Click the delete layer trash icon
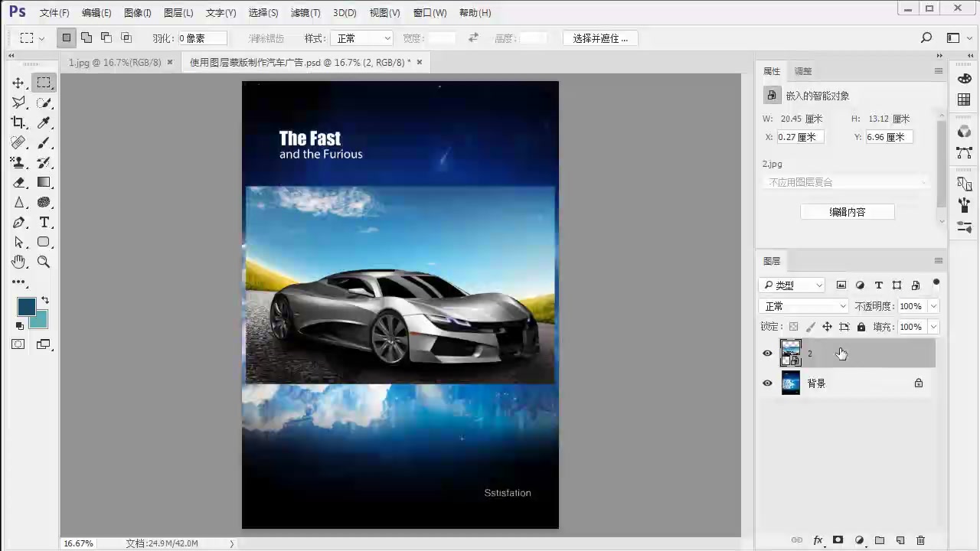The image size is (980, 551). pos(921,540)
